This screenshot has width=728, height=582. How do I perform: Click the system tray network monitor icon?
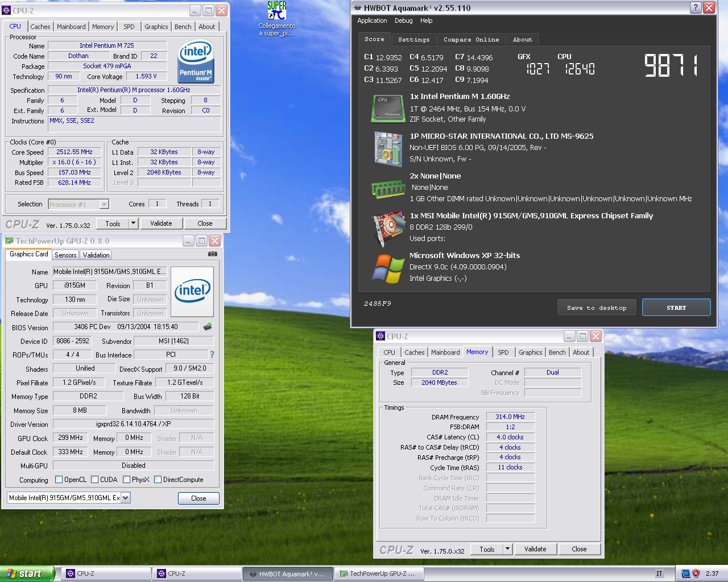(x=685, y=573)
